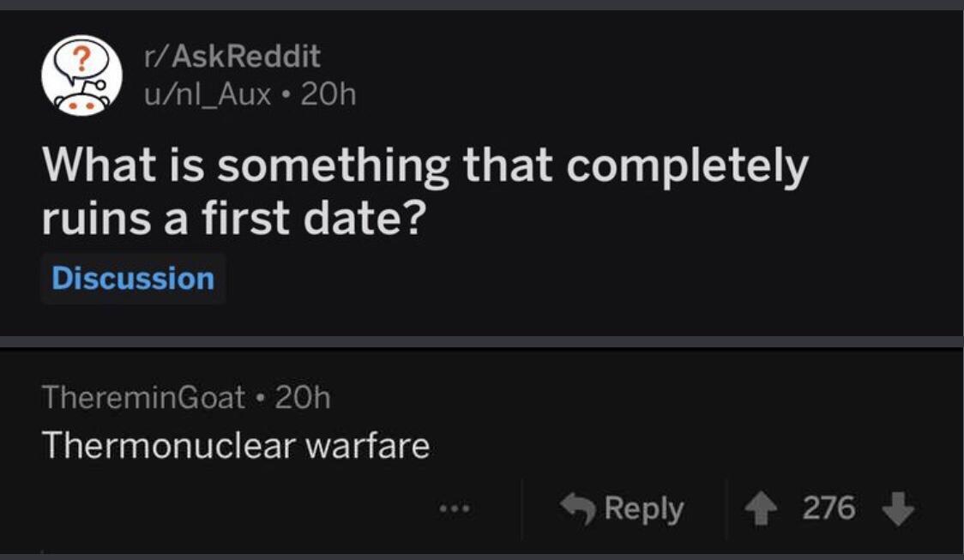Viewport: 964px width, 560px height.
Task: Click the Discussion flair tag
Action: tap(133, 279)
